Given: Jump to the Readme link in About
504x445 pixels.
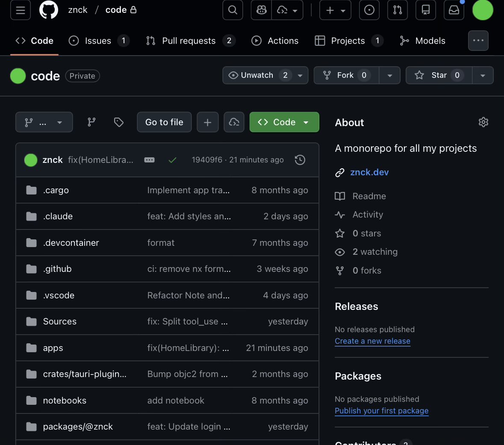Looking at the screenshot, I should pos(369,196).
